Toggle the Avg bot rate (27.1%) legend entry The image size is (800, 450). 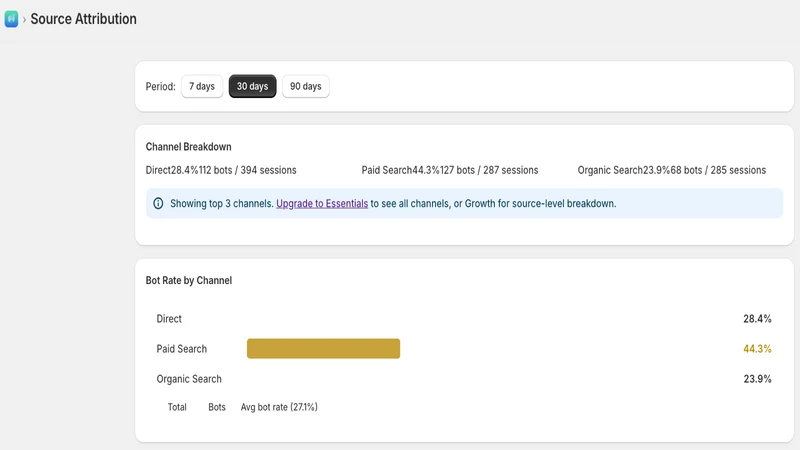click(x=279, y=407)
